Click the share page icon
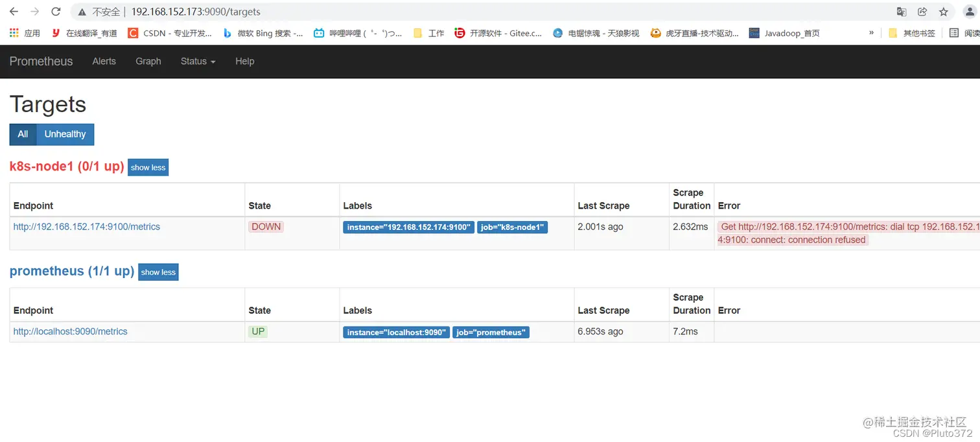Viewport: 980px width, 442px height. [x=922, y=12]
